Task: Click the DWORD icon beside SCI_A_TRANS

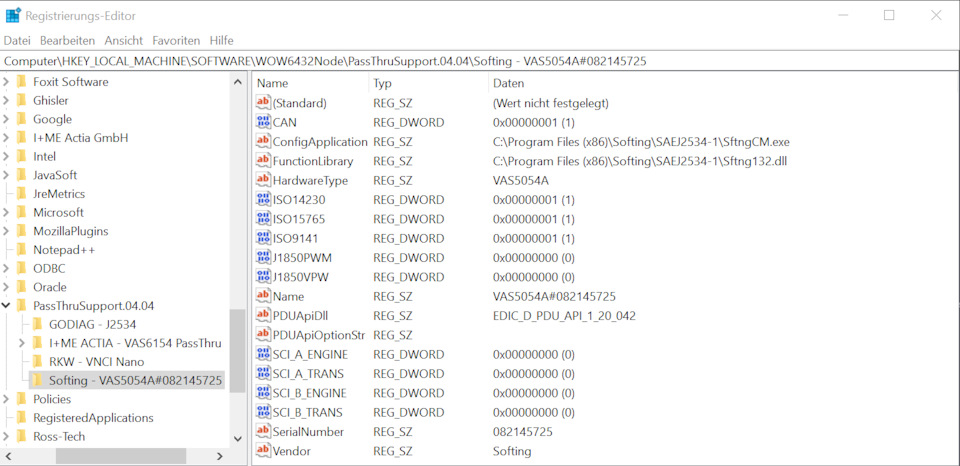Action: (263, 374)
